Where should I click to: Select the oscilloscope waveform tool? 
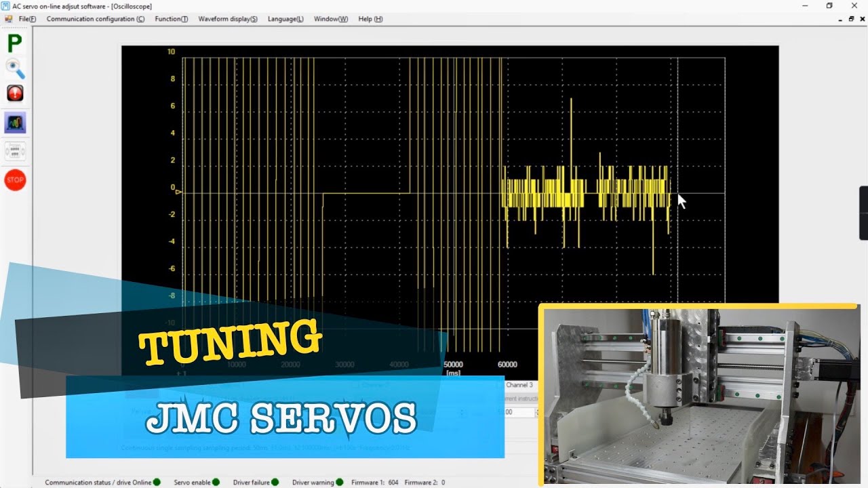[15, 123]
